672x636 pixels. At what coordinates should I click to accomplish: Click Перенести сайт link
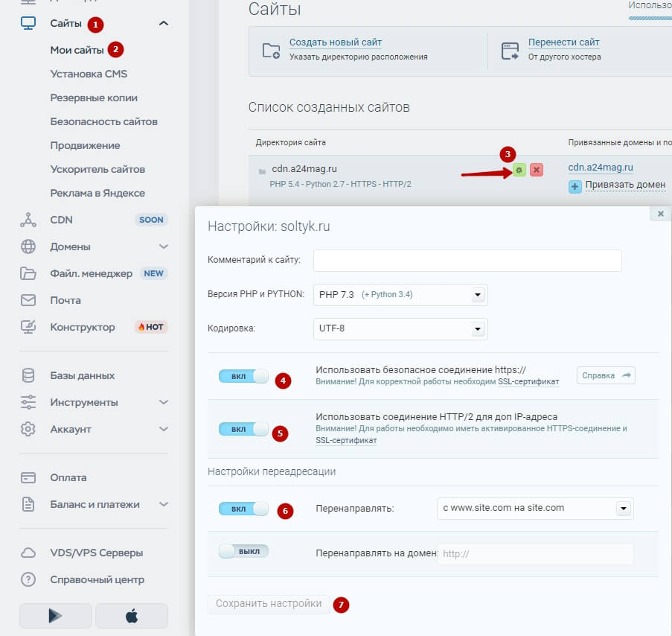563,42
